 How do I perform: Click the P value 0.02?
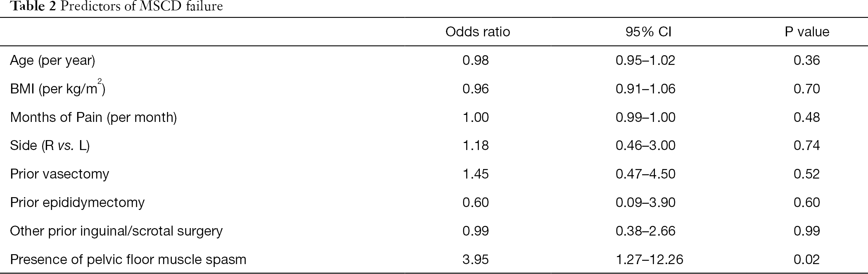(807, 260)
